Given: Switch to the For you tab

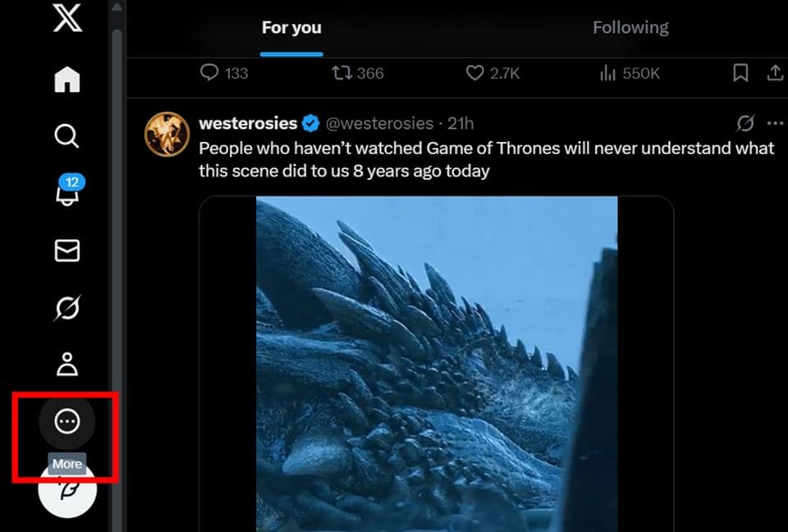Looking at the screenshot, I should (291, 28).
